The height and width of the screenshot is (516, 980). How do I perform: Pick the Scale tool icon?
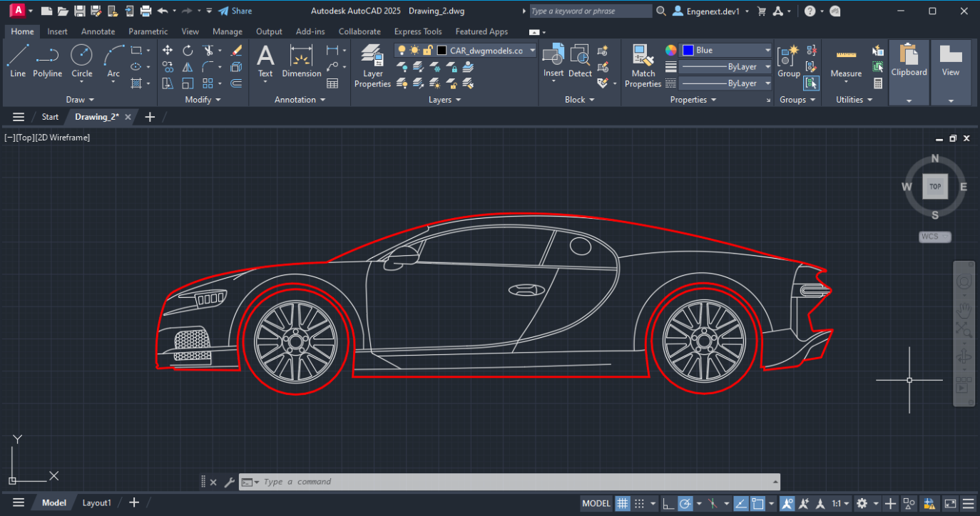pos(188,83)
